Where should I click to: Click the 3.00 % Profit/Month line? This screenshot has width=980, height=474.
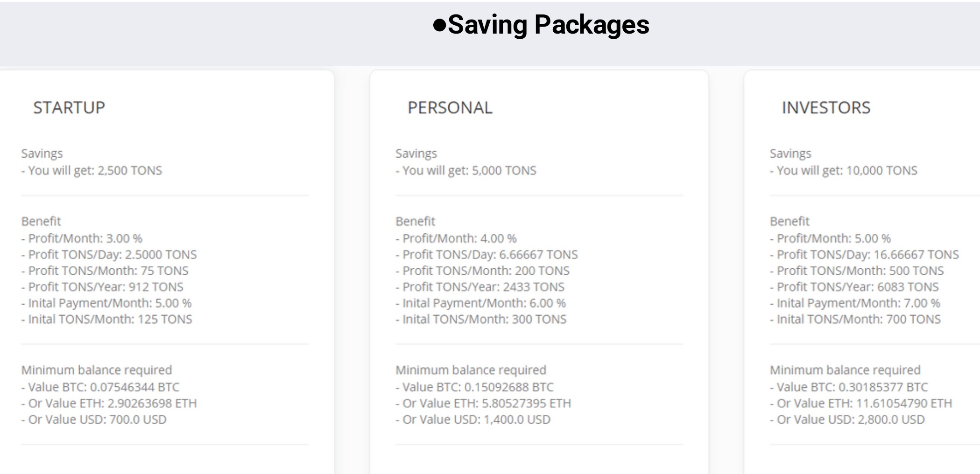coord(82,238)
